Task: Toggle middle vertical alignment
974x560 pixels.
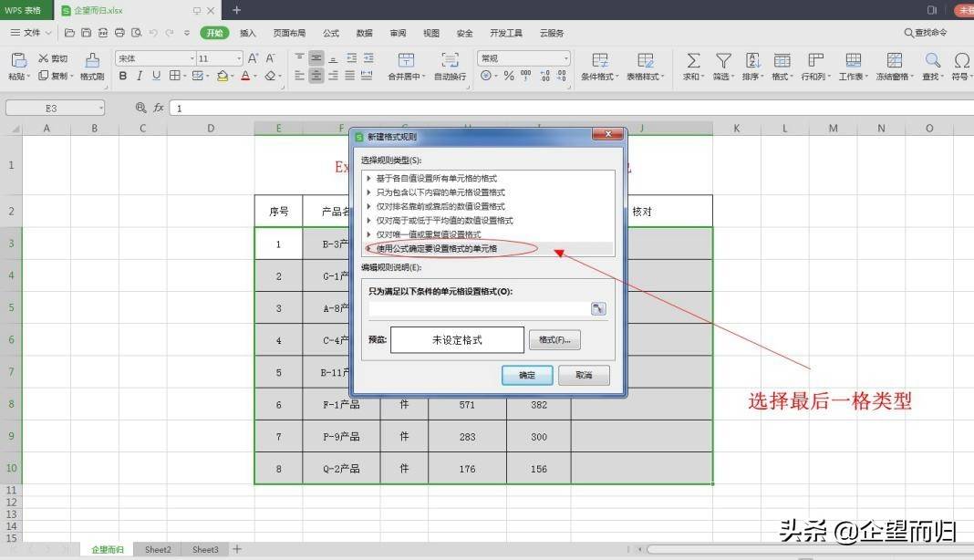Action: [x=316, y=58]
